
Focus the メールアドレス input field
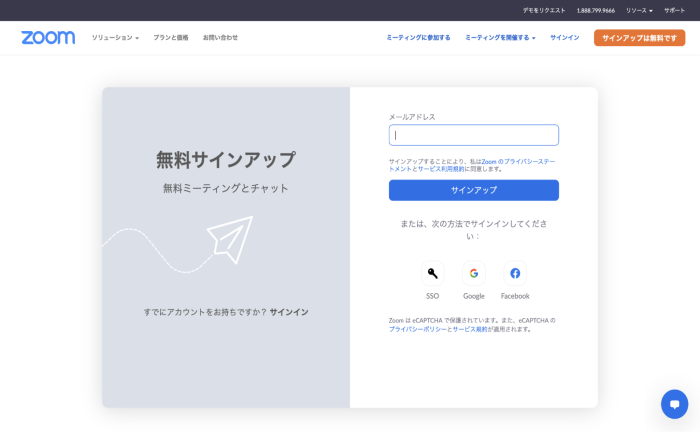click(x=474, y=135)
